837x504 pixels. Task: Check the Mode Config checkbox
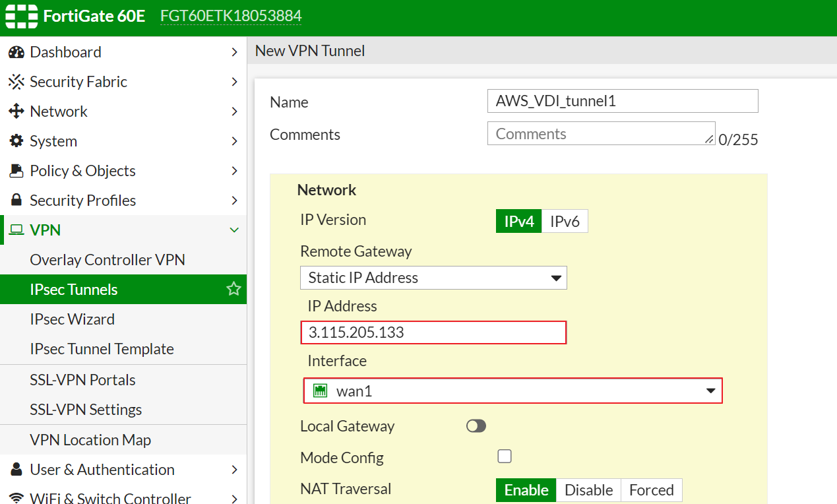505,457
